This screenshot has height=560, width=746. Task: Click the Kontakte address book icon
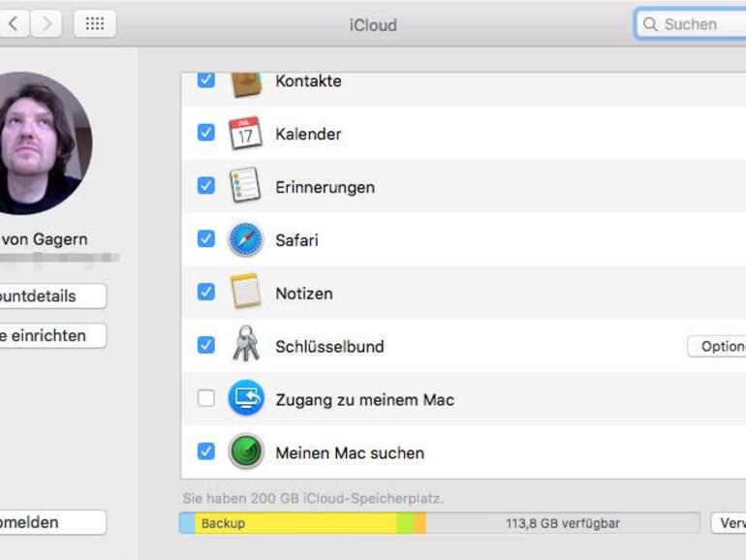pyautogui.click(x=245, y=82)
